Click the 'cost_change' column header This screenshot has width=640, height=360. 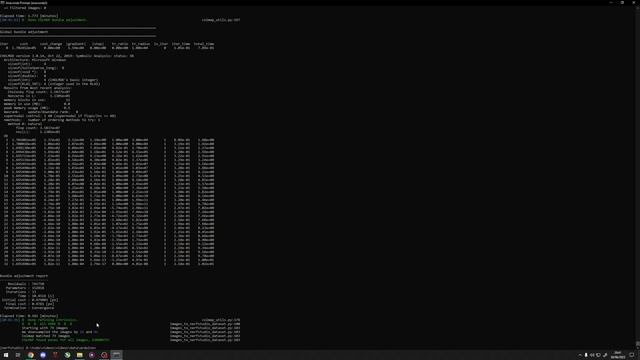click(51, 44)
